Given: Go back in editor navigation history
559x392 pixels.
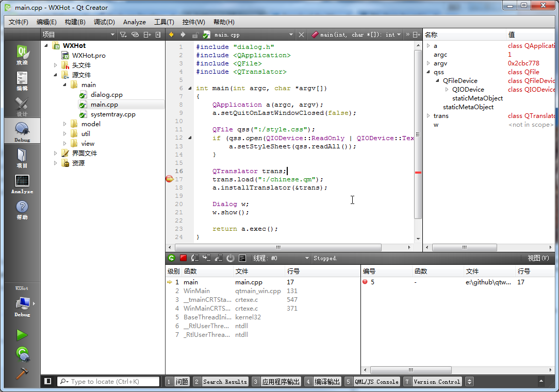Looking at the screenshot, I should [172, 35].
